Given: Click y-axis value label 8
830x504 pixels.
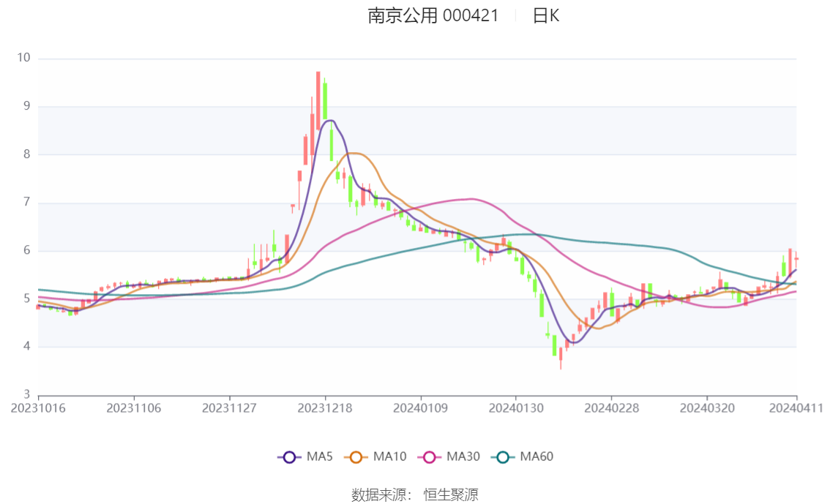Looking at the screenshot, I should [27, 154].
